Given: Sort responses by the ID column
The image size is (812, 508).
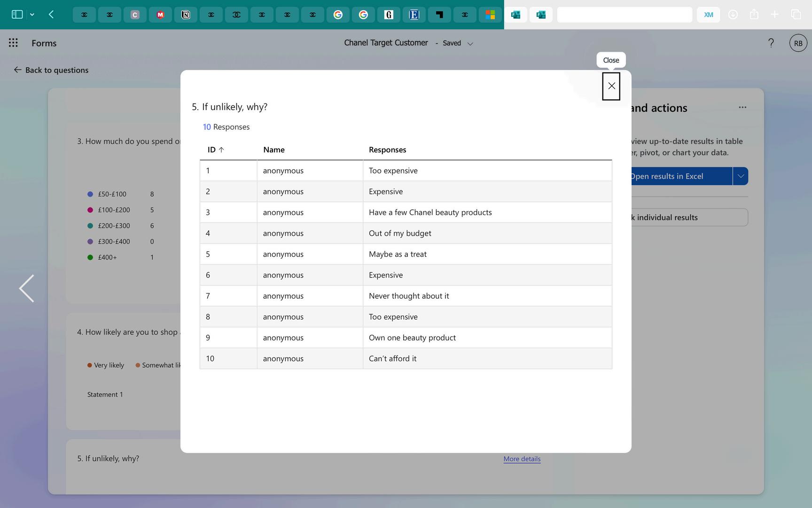Looking at the screenshot, I should [x=216, y=150].
